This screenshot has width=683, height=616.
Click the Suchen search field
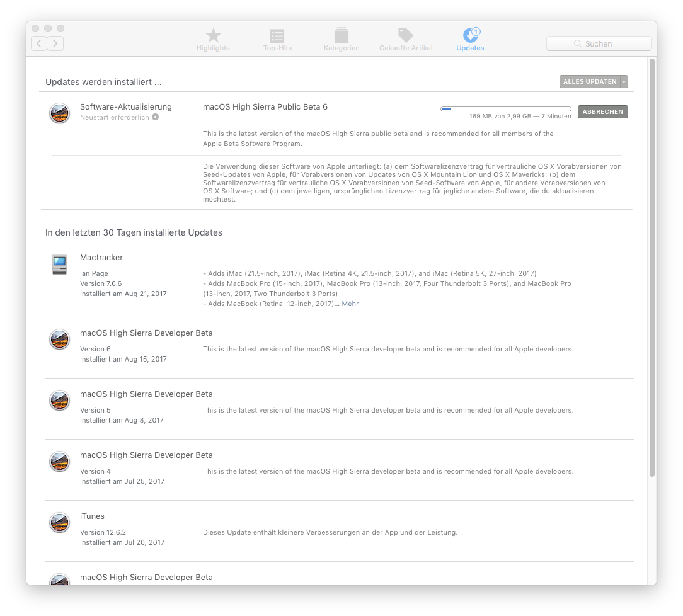click(x=599, y=43)
